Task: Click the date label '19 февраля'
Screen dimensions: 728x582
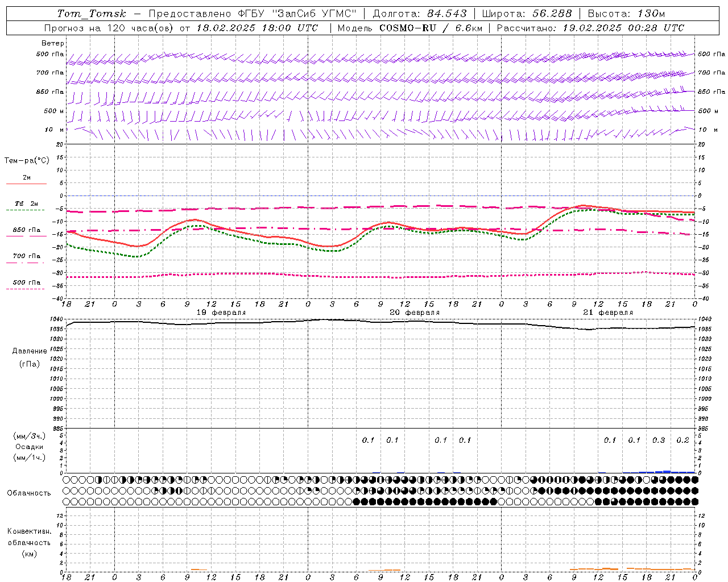Action: coord(221,313)
